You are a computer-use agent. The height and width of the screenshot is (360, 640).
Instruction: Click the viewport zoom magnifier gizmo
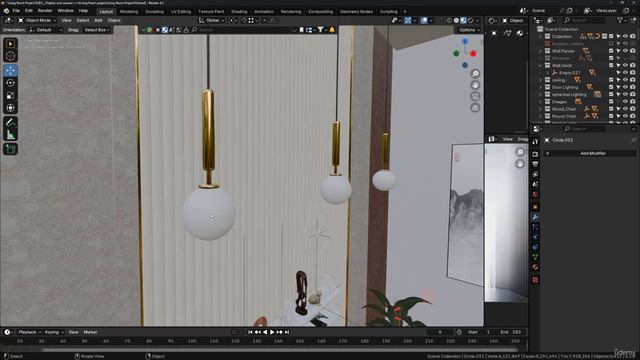[x=475, y=73]
